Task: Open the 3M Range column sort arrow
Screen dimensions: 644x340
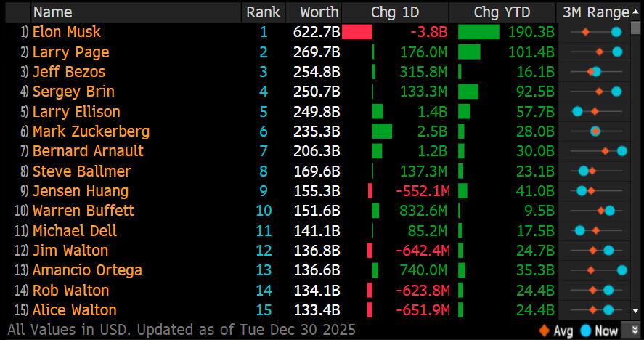Action: [x=636, y=12]
